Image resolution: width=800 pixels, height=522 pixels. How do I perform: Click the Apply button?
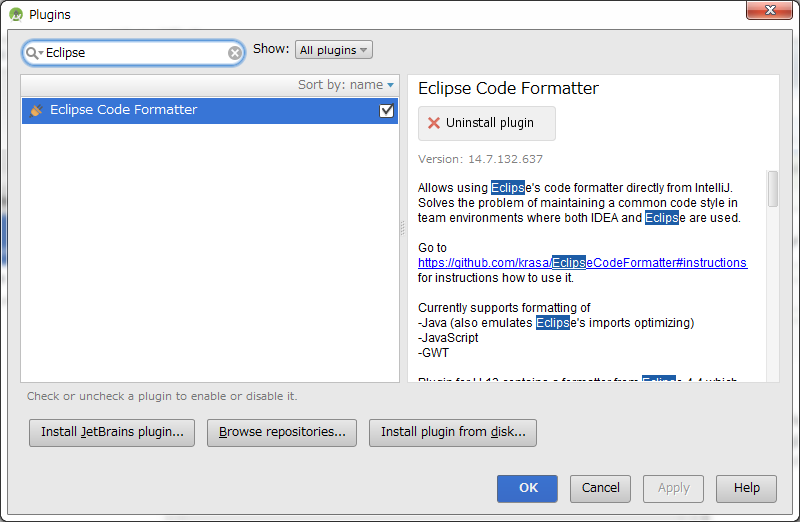click(673, 488)
